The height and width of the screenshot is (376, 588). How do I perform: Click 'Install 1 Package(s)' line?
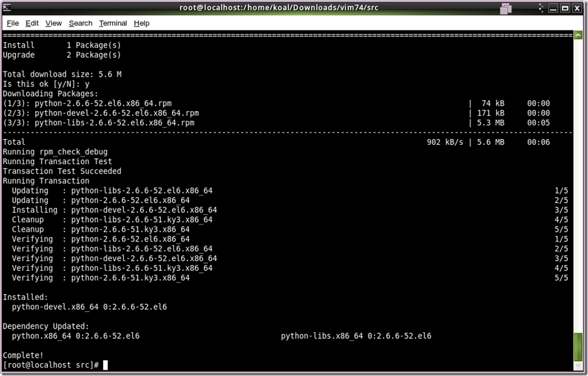[62, 45]
